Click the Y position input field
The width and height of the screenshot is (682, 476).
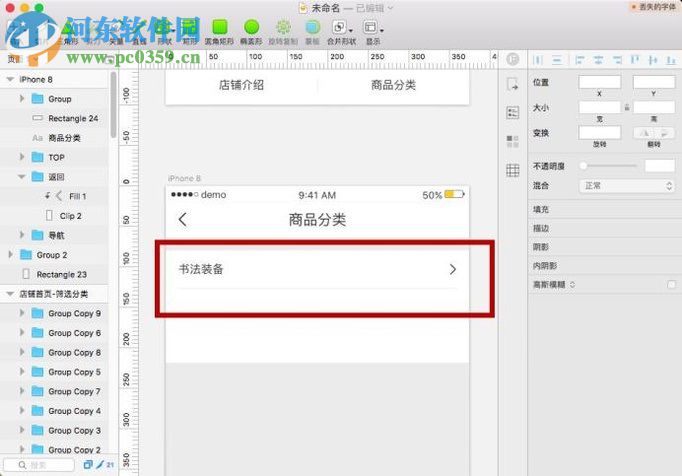pos(654,82)
